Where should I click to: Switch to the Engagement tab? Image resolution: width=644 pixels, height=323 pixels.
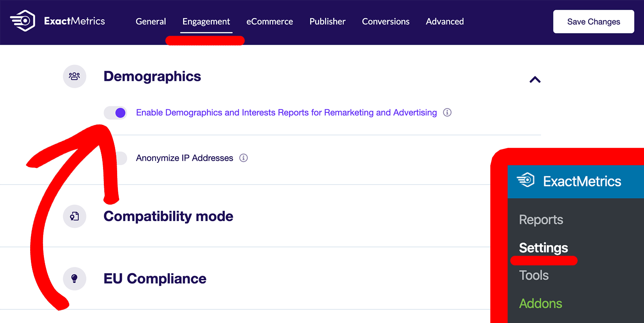(x=206, y=22)
